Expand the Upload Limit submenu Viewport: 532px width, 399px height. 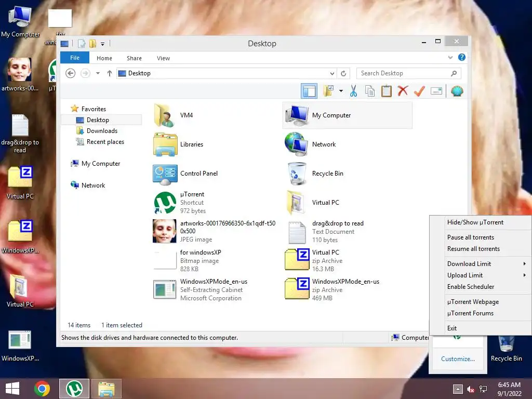tap(481, 275)
